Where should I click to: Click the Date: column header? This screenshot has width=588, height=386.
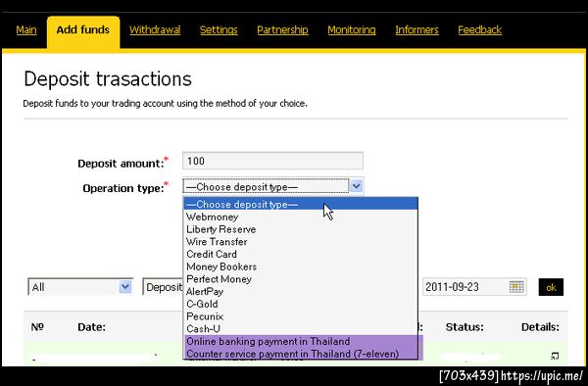(x=91, y=327)
